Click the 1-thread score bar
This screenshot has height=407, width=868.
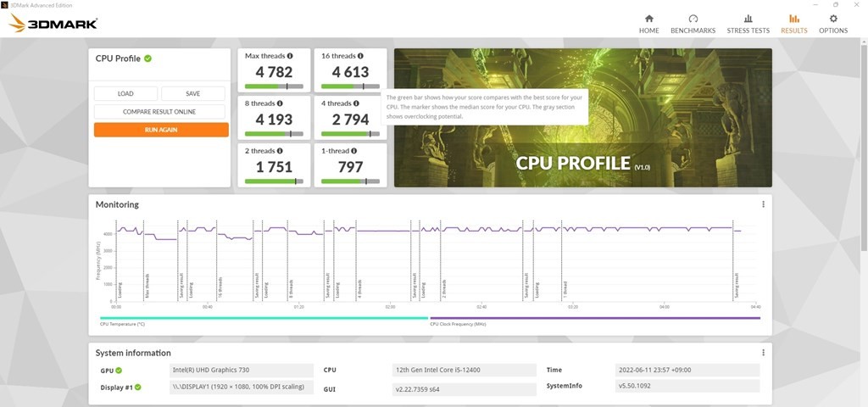350,181
